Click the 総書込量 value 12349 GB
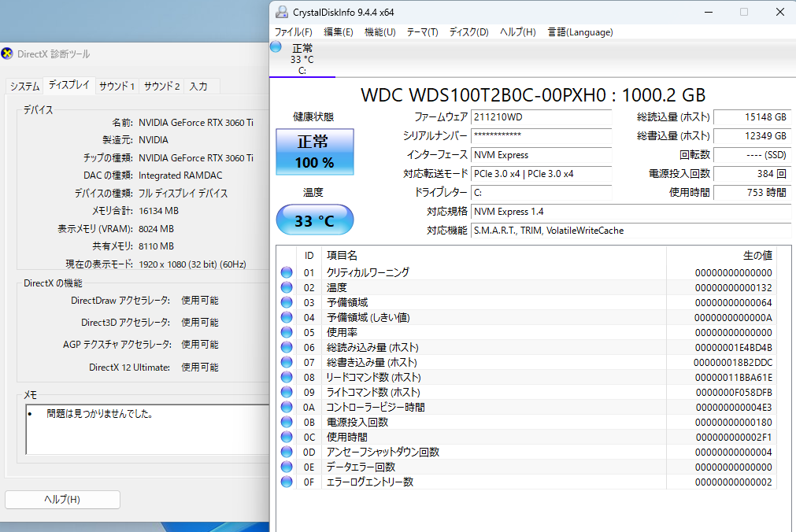This screenshot has width=796, height=532. coord(753,136)
